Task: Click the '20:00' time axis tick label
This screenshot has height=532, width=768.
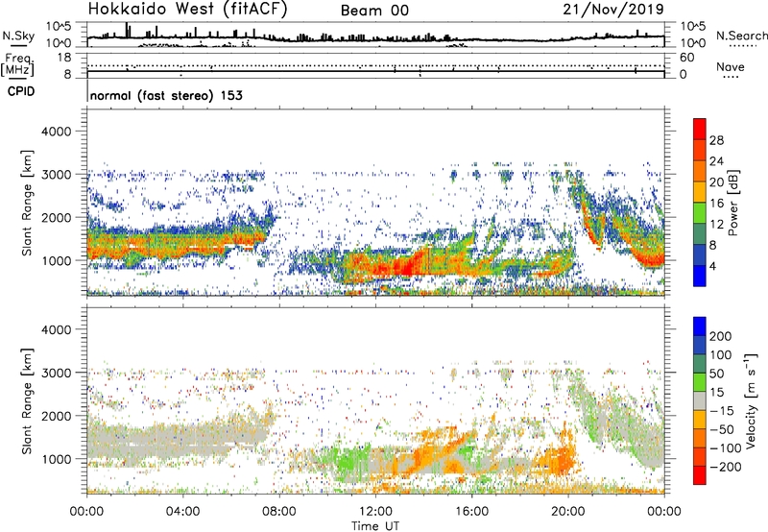Action: point(568,512)
